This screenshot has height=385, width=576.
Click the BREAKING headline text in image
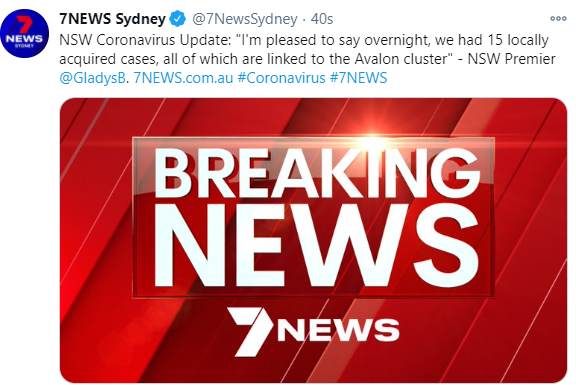[317, 173]
